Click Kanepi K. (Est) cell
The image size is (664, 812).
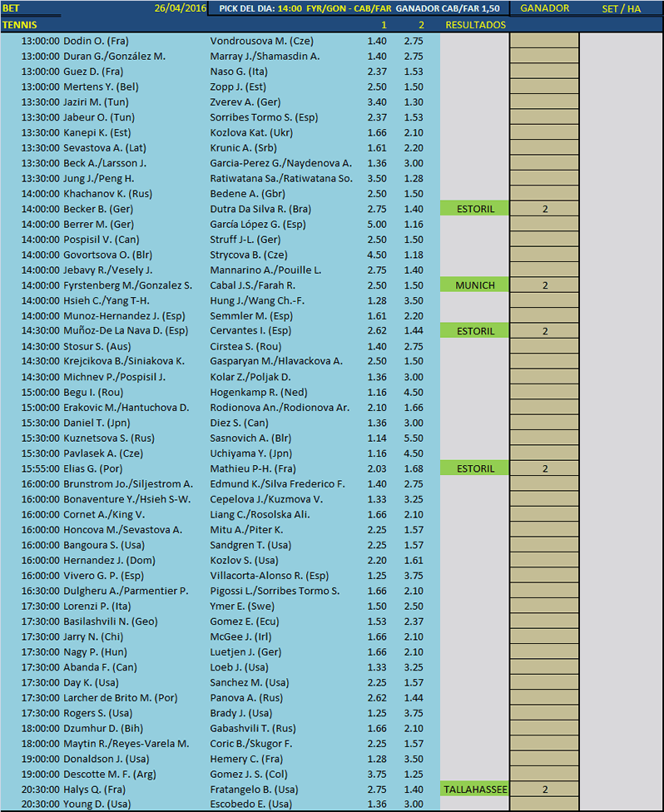tap(97, 132)
